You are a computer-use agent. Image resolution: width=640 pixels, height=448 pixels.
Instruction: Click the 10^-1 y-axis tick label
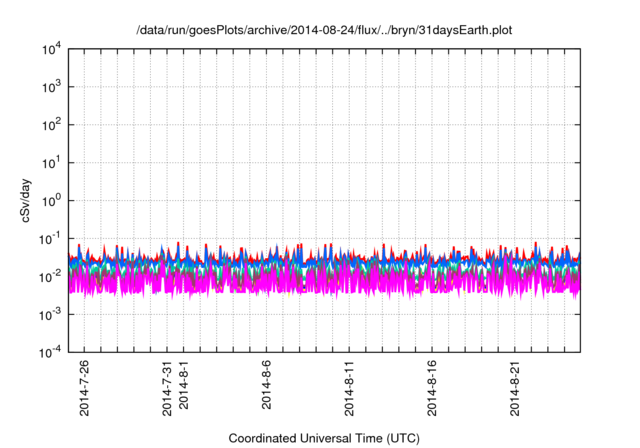[50, 238]
